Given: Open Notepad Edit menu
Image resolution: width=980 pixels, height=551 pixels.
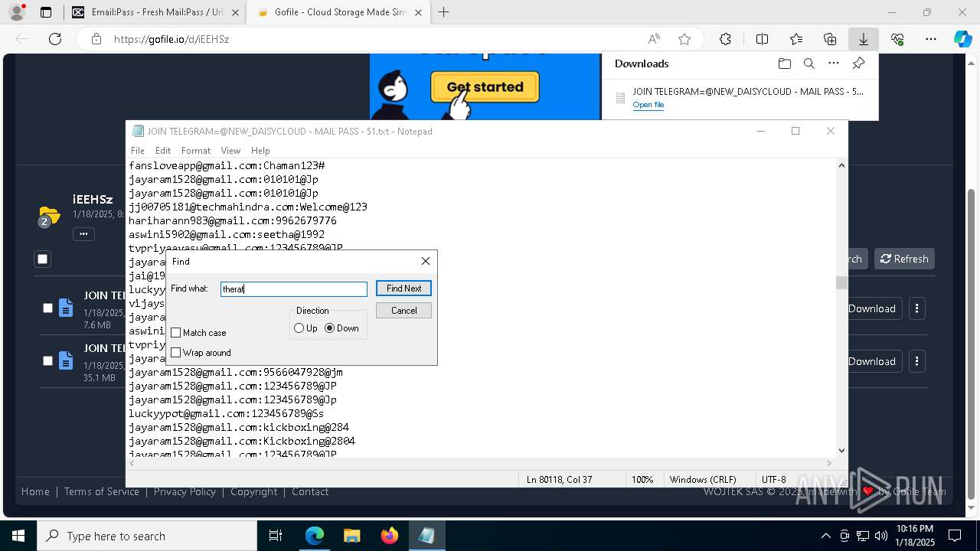Looking at the screenshot, I should pos(163,151).
